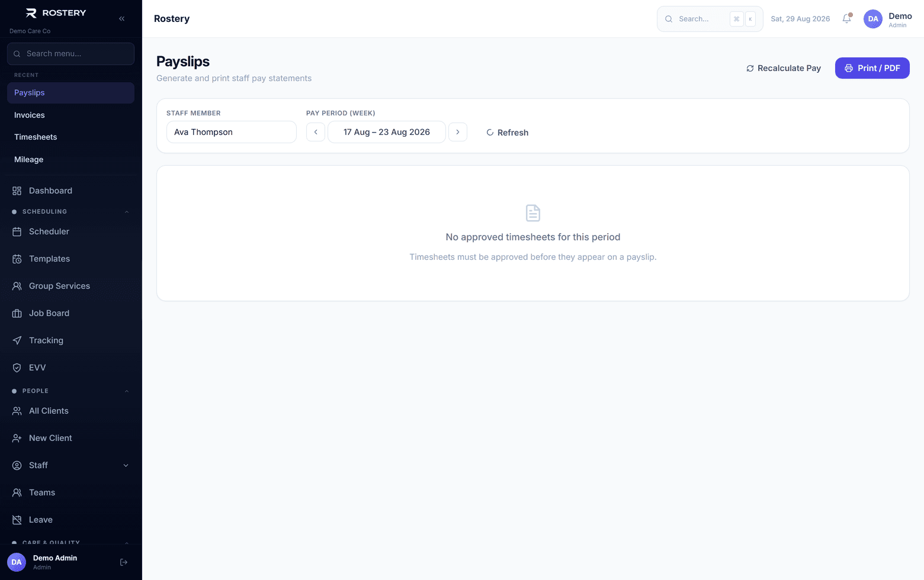Click the Refresh button
This screenshot has height=580, width=924.
tap(507, 133)
